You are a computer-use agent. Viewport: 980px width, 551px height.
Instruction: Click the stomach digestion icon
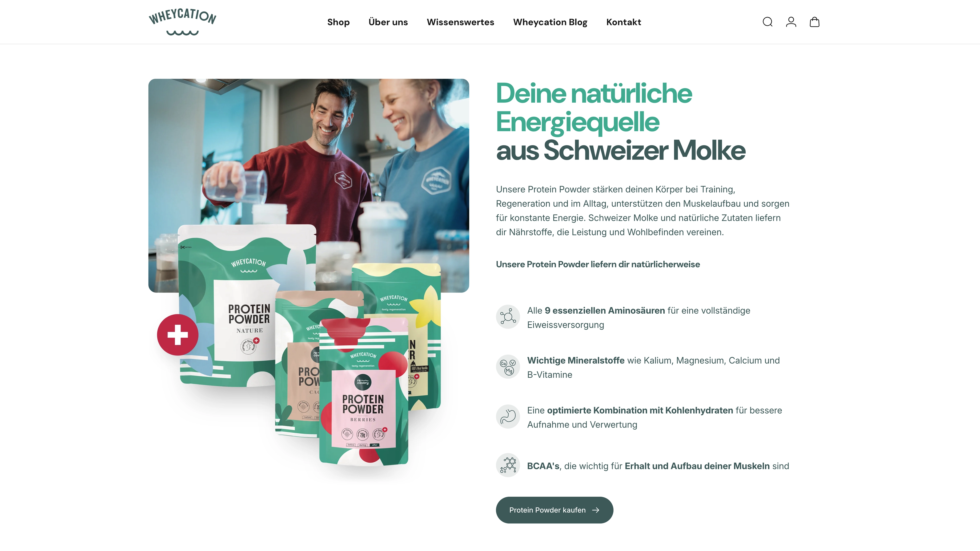tap(508, 416)
